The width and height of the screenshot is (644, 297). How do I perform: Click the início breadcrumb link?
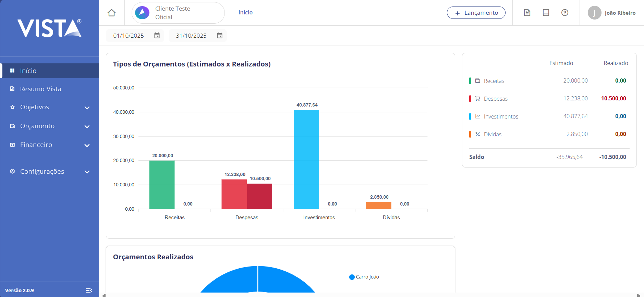tap(245, 12)
